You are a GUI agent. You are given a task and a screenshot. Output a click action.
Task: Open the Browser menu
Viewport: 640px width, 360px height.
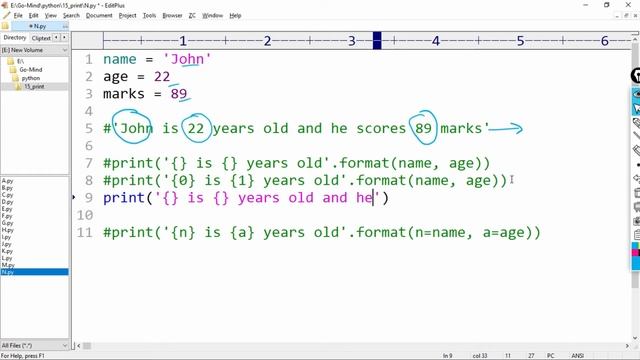pyautogui.click(x=172, y=16)
